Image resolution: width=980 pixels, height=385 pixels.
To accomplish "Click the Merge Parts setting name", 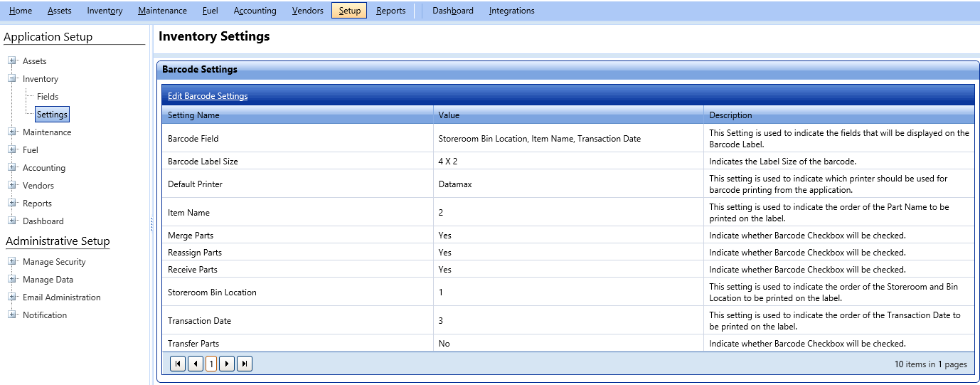I will [x=191, y=236].
